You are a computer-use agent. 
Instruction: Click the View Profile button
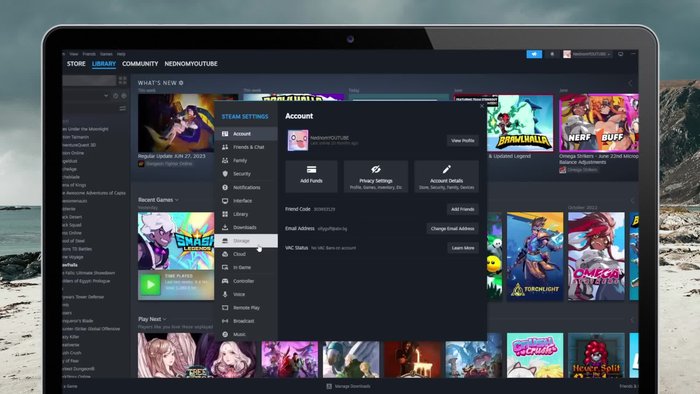[462, 141]
